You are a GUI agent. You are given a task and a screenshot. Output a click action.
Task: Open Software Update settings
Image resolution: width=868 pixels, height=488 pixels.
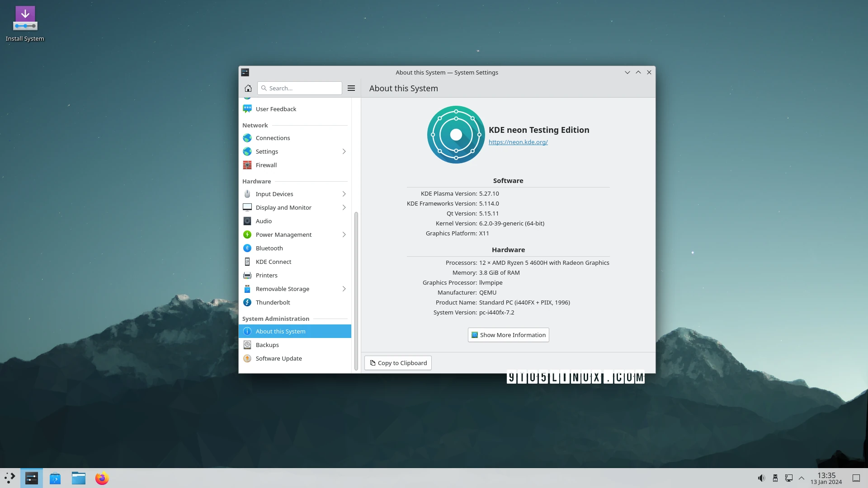point(279,358)
